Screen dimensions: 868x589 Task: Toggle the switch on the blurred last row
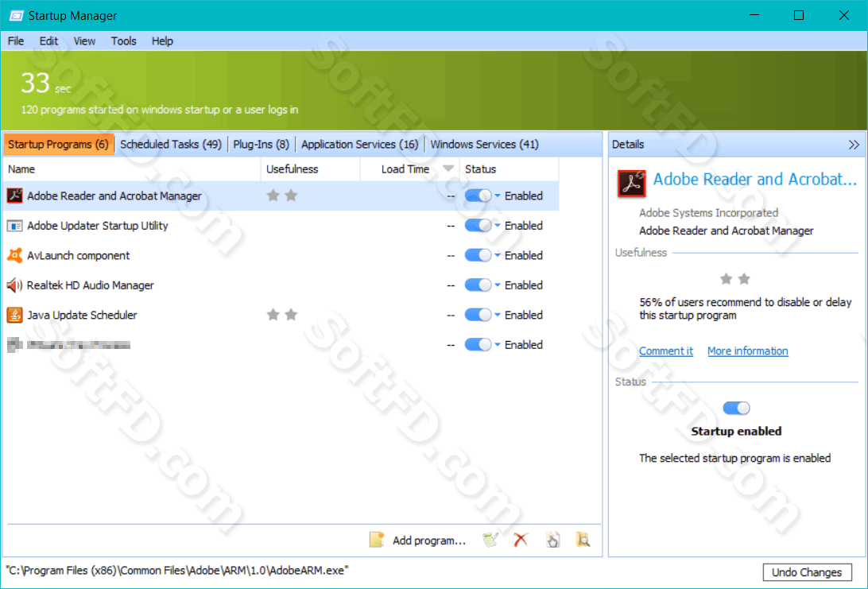point(478,345)
